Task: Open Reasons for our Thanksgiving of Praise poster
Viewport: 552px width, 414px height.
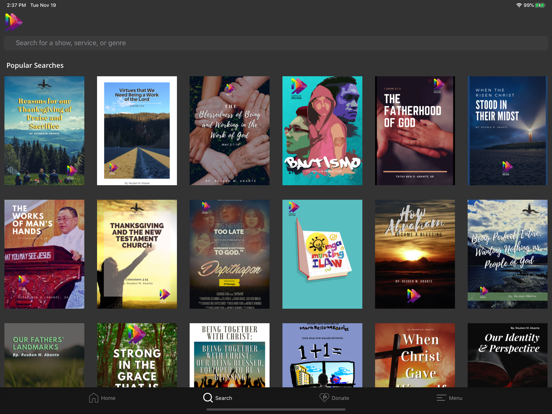Action: click(44, 131)
